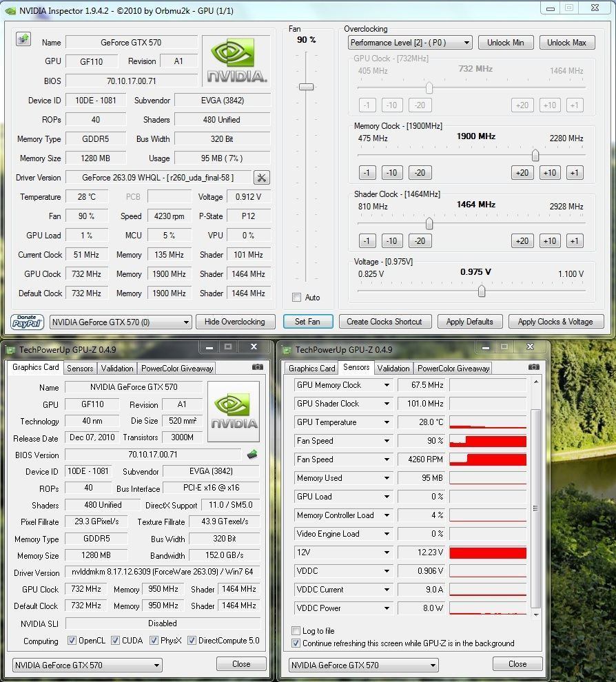Expand the 12V sensor dropdown
616x682 pixels.
[x=387, y=552]
